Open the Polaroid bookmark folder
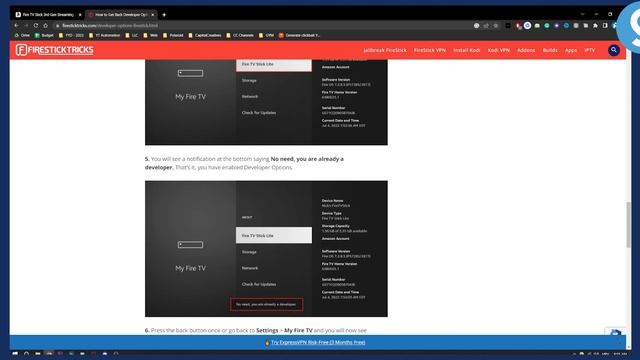This screenshot has height=360, width=640. pyautogui.click(x=173, y=36)
